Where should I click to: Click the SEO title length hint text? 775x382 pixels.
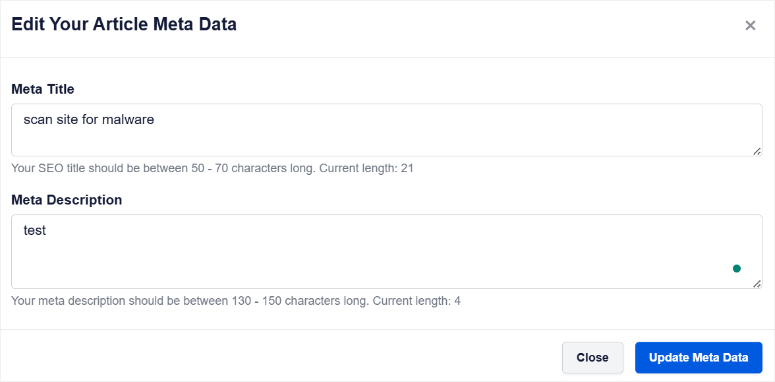tap(213, 169)
